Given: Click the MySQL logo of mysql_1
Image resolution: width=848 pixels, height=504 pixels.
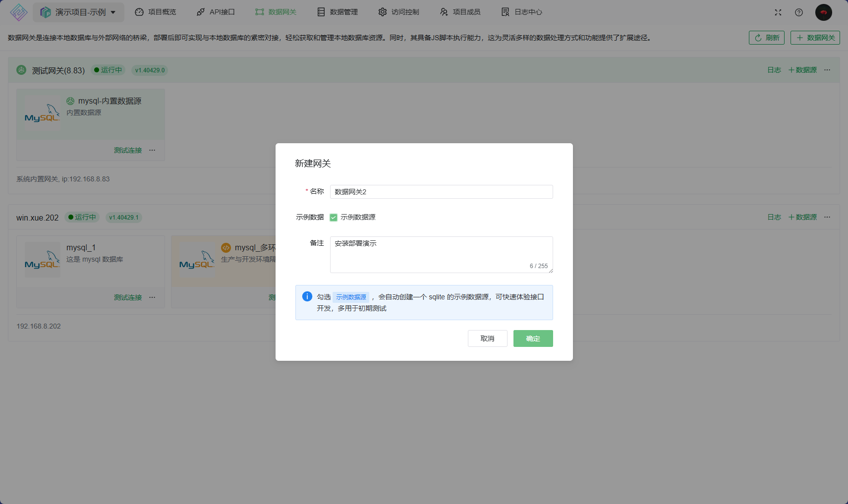Looking at the screenshot, I should [42, 260].
